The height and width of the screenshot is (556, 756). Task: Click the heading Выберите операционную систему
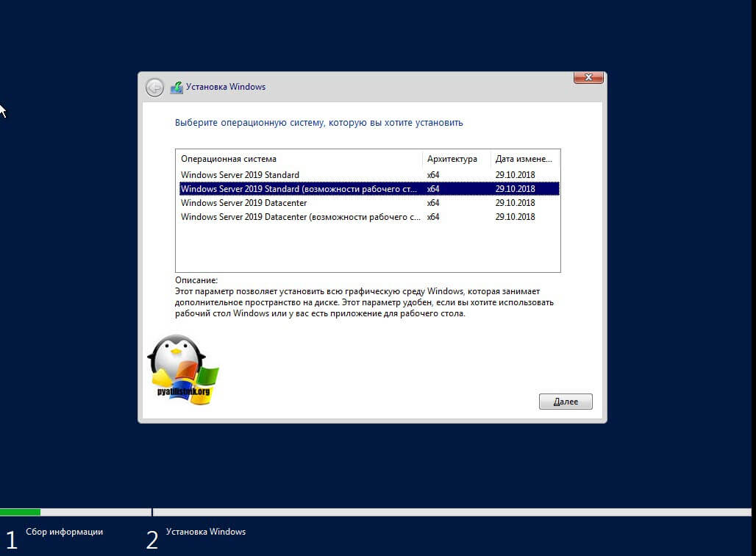[318, 123]
